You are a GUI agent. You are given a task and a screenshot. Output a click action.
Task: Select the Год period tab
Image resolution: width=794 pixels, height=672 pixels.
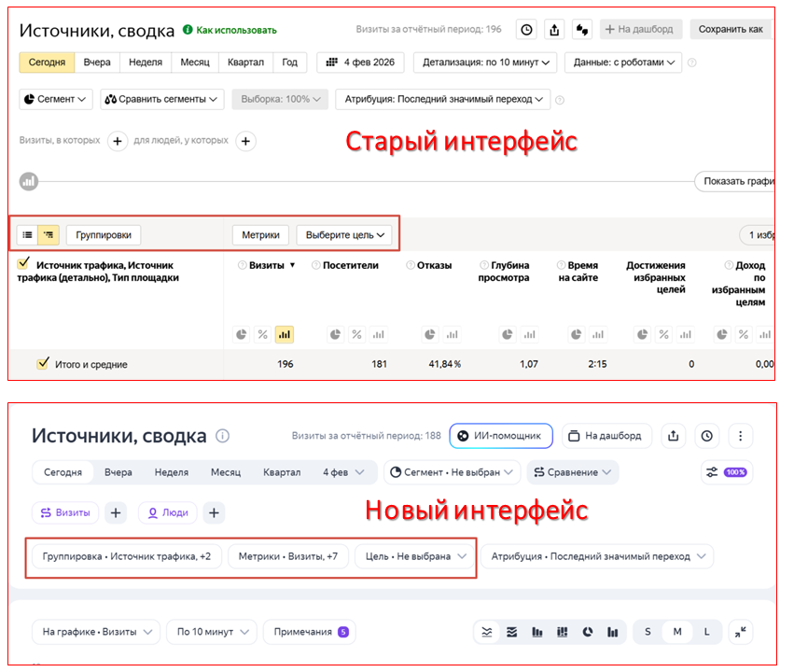(x=290, y=63)
